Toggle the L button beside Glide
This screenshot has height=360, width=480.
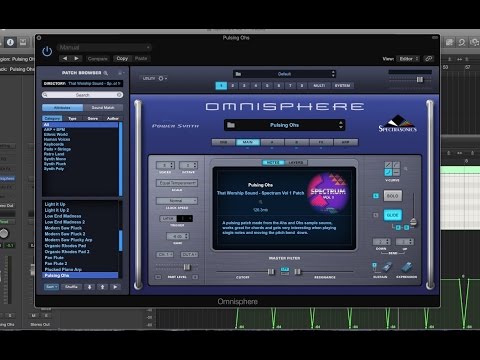(376, 215)
